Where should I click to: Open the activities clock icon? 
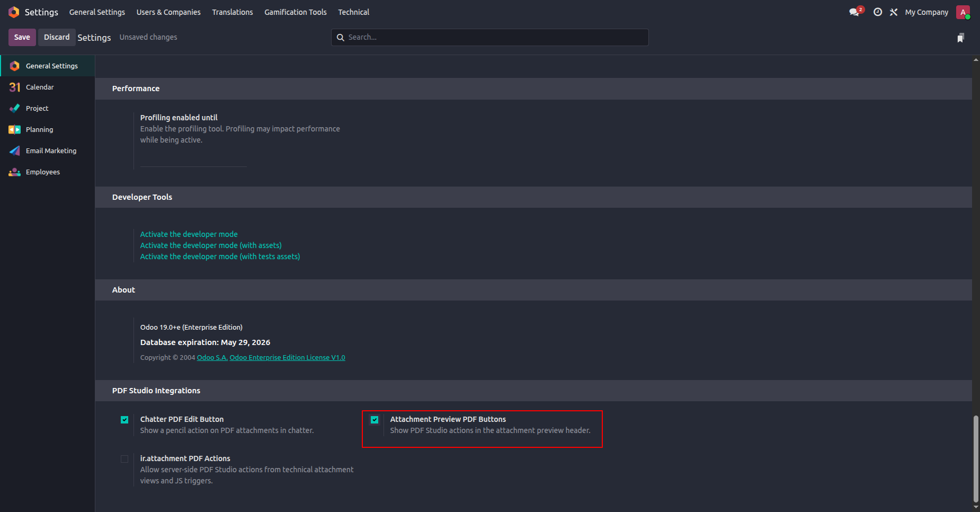pos(878,12)
